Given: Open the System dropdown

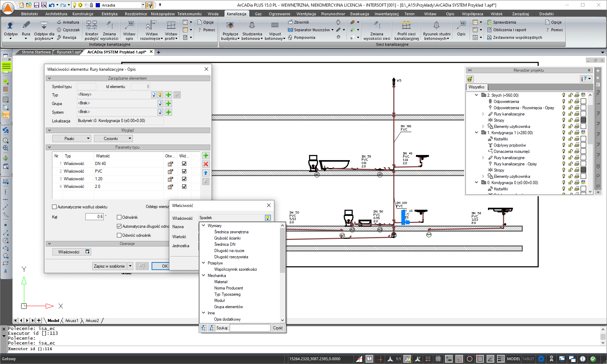Looking at the screenshot, I should (160, 112).
